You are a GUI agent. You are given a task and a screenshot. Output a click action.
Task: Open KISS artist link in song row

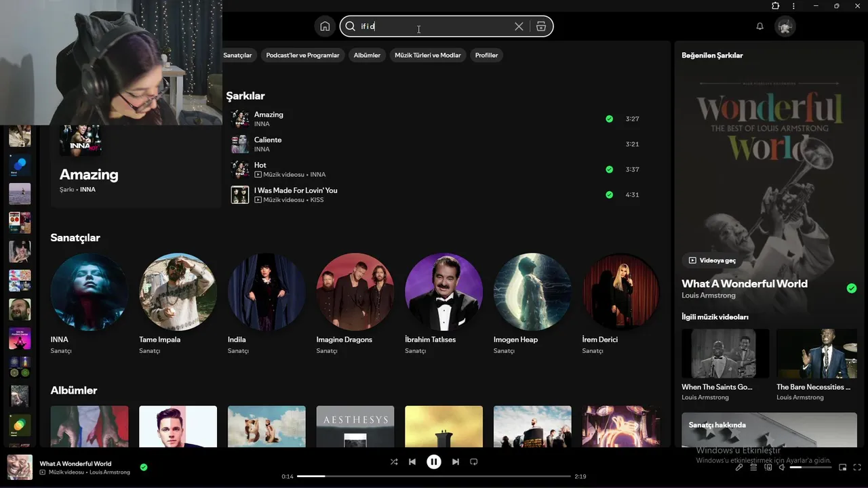point(317,200)
